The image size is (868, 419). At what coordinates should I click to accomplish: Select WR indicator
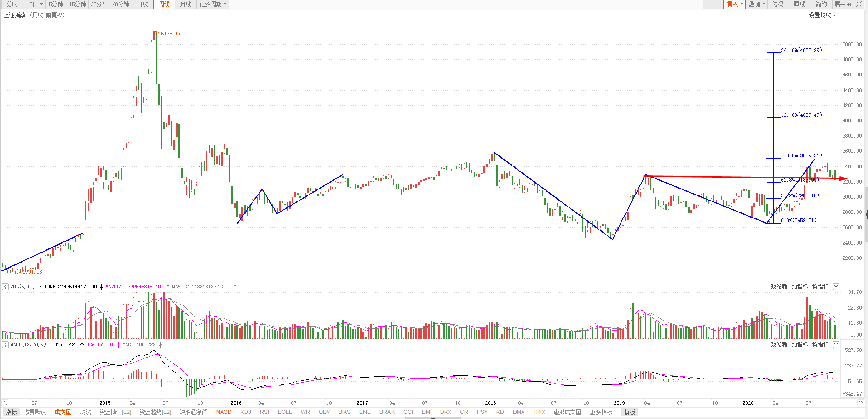tap(305, 412)
